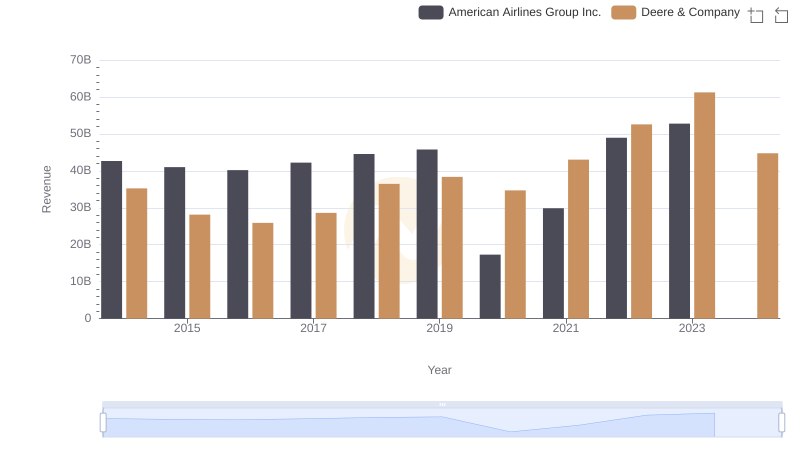This screenshot has height=461, width=800.
Task: Click the American Airlines 2020 bar
Action: point(490,287)
